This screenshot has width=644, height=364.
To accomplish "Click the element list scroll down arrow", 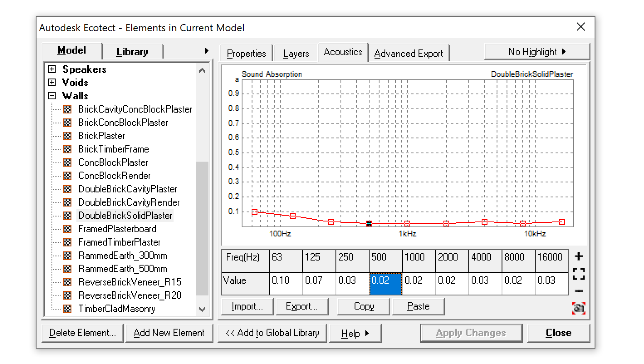I will [202, 310].
